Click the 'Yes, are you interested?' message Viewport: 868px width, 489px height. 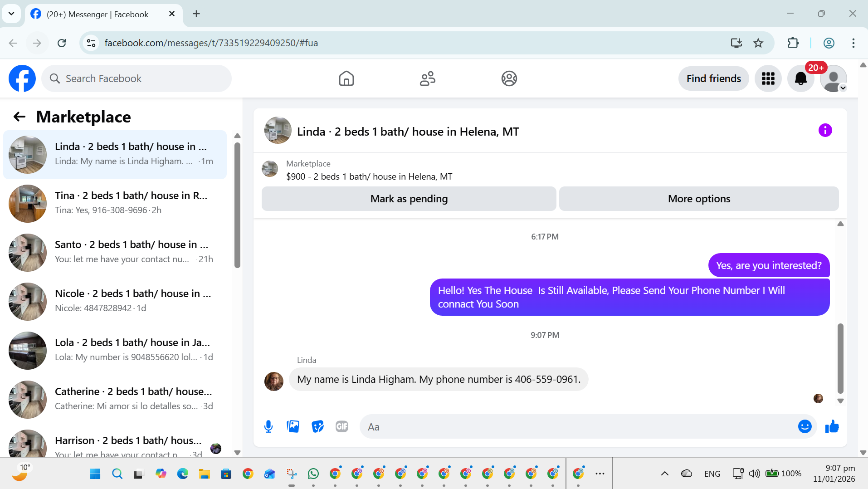[769, 265]
